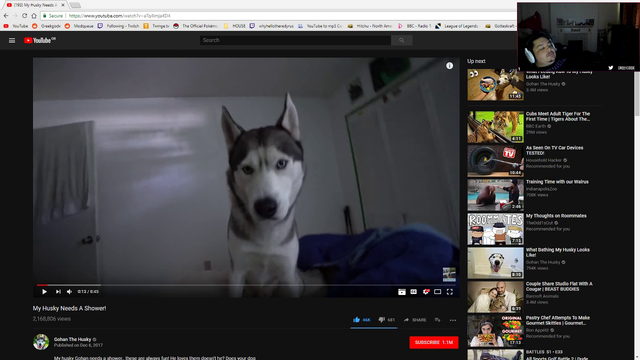Viewport: 640px width, 360px height.
Task: Click the search magnifier button
Action: click(402, 40)
